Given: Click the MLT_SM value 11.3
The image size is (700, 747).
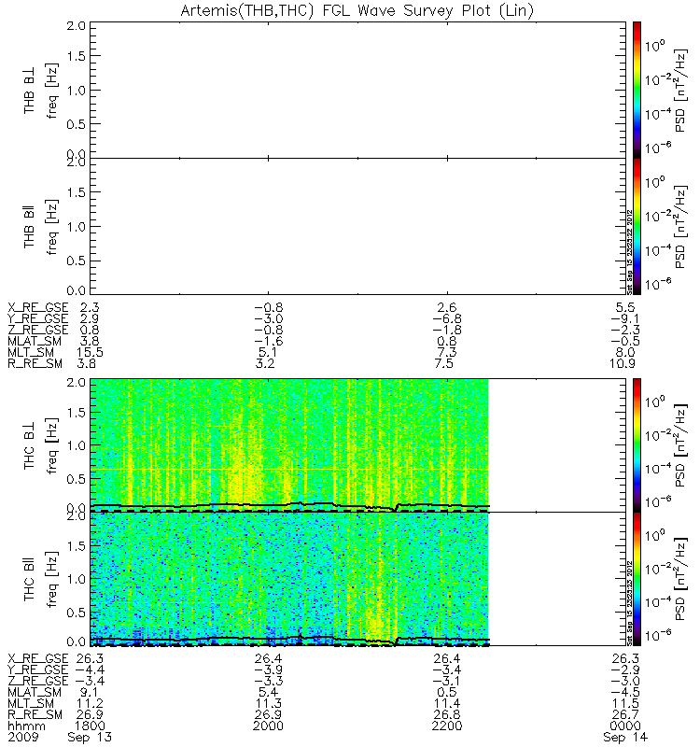Looking at the screenshot, I should 269,703.
